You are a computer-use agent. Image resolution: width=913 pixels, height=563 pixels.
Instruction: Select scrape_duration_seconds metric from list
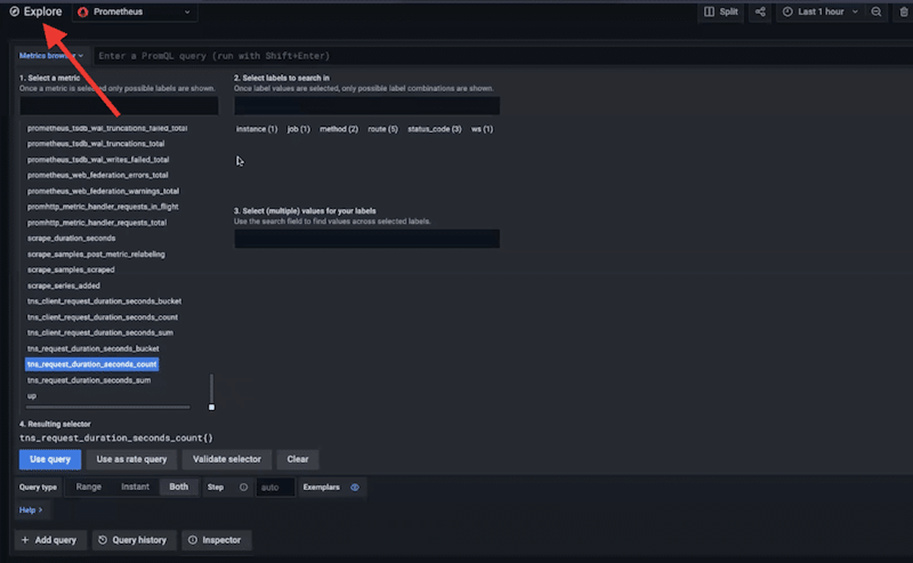click(71, 238)
